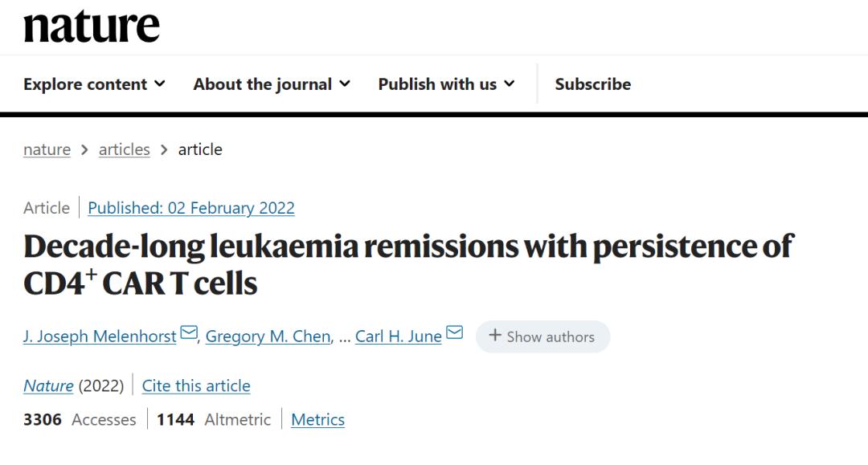Click breadcrumb arrow after articles

[x=164, y=150]
